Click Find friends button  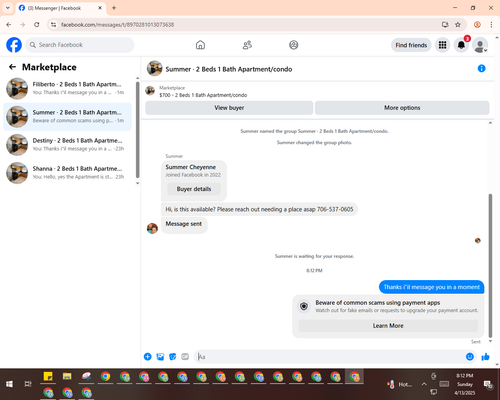click(411, 45)
